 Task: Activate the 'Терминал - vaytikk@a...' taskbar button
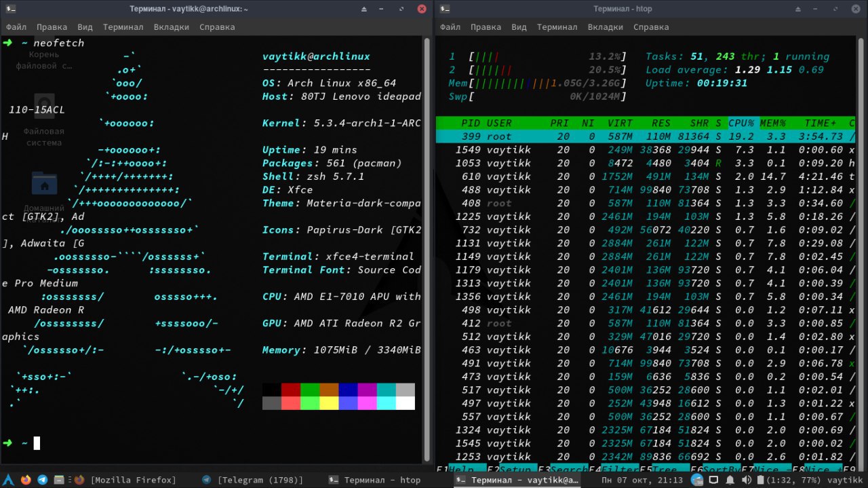(518, 480)
